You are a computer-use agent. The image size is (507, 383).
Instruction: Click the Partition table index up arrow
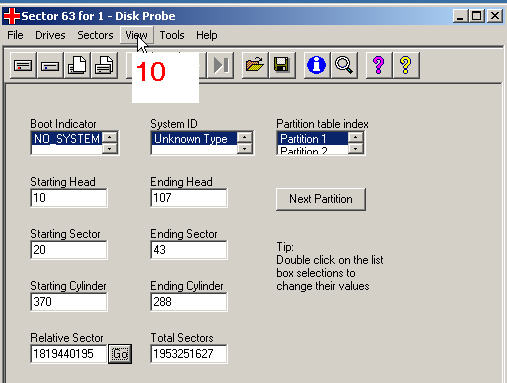(356, 137)
